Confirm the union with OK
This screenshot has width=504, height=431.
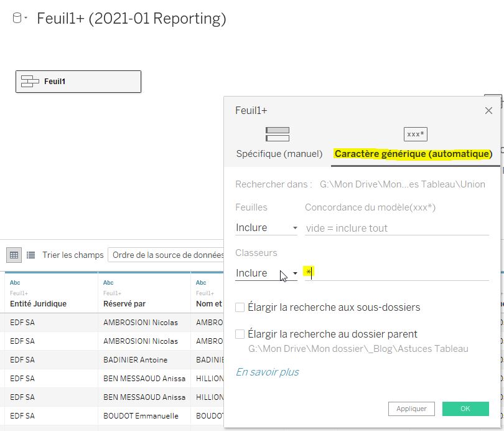click(465, 409)
